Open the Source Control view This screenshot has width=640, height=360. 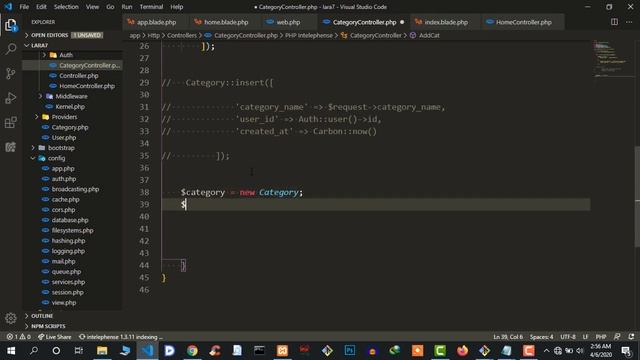(11, 73)
